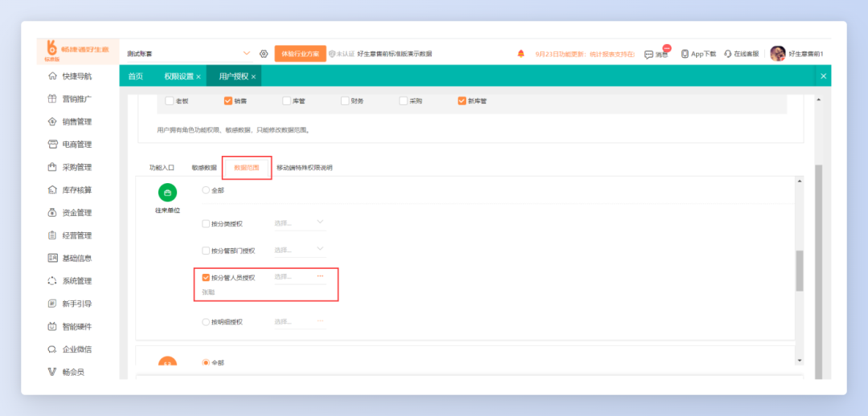
Task: Check the 老板 role checkbox
Action: [170, 100]
